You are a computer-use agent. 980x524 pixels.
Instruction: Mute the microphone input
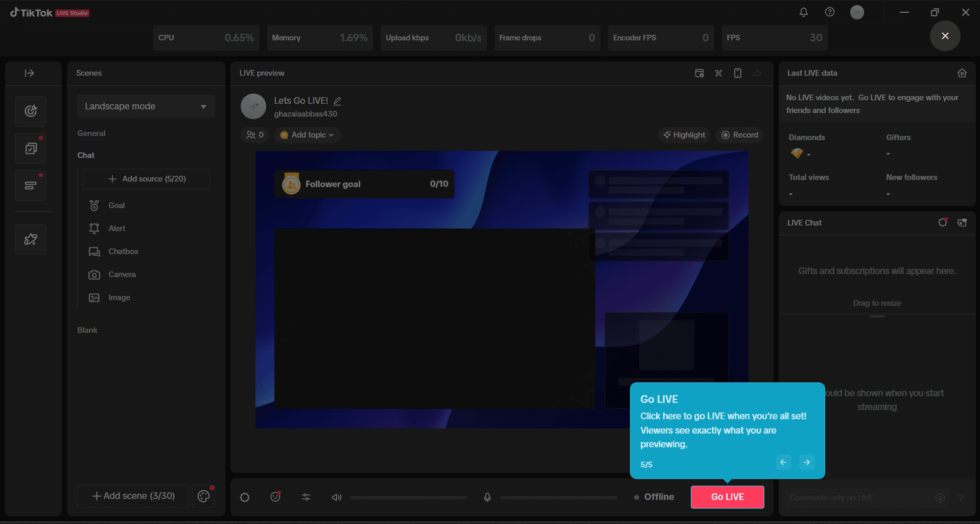pos(486,497)
